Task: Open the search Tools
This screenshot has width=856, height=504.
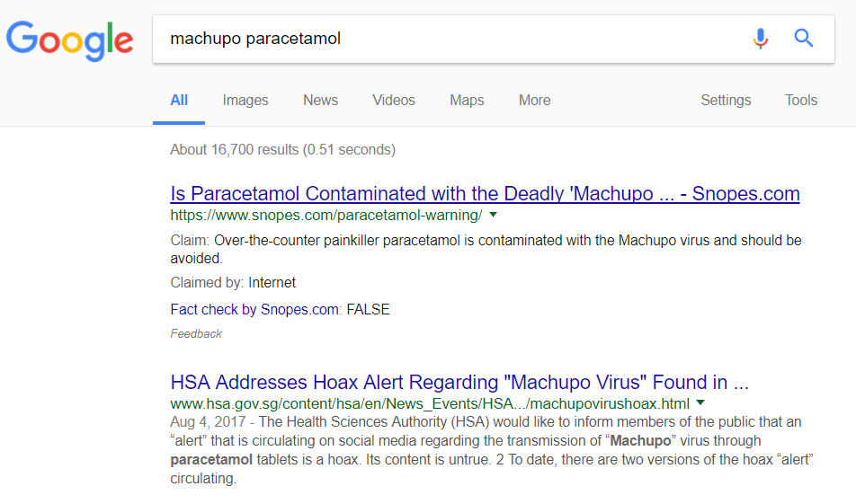Action: pyautogui.click(x=801, y=101)
